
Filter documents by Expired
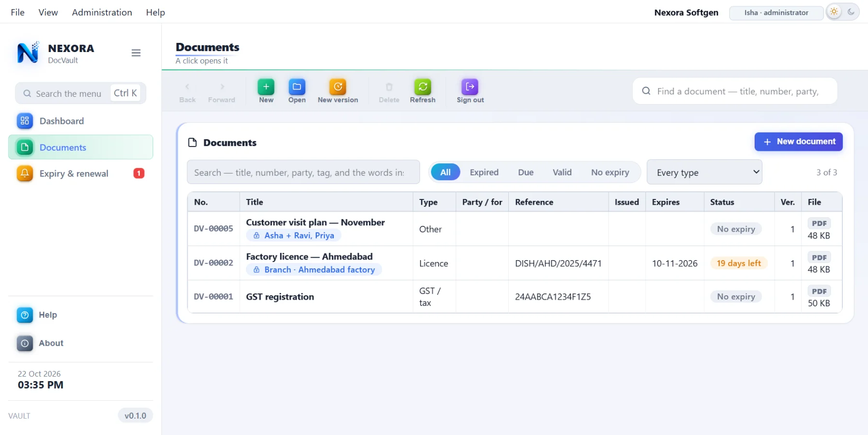click(484, 172)
